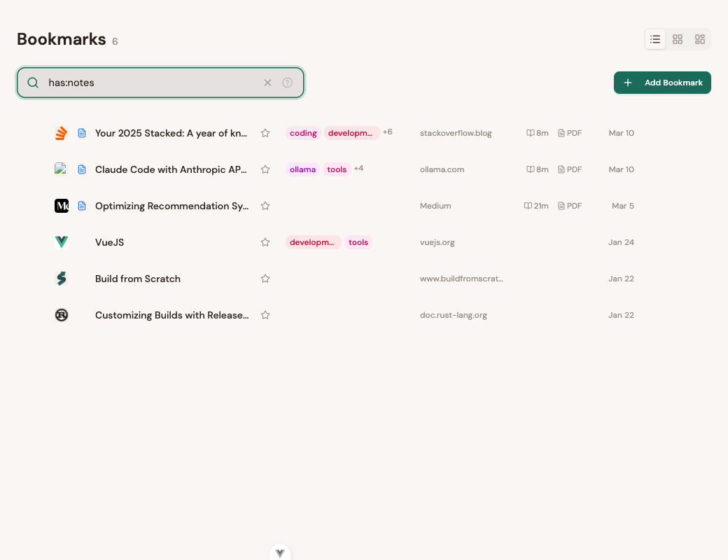Show the +4 extra tags on Claude Code row
This screenshot has width=728, height=560.
tap(358, 168)
